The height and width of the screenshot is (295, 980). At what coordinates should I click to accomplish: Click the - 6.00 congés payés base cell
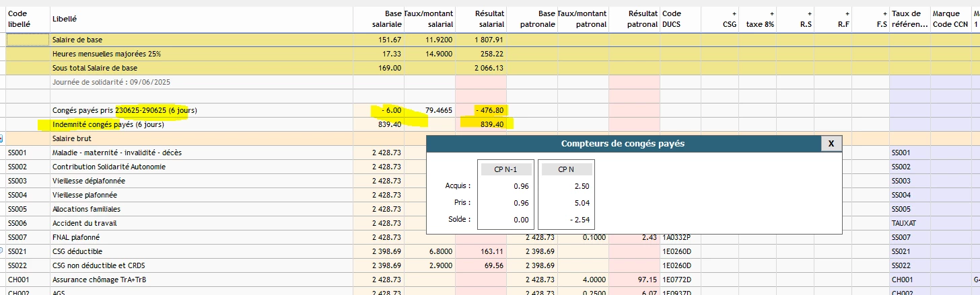pos(378,110)
